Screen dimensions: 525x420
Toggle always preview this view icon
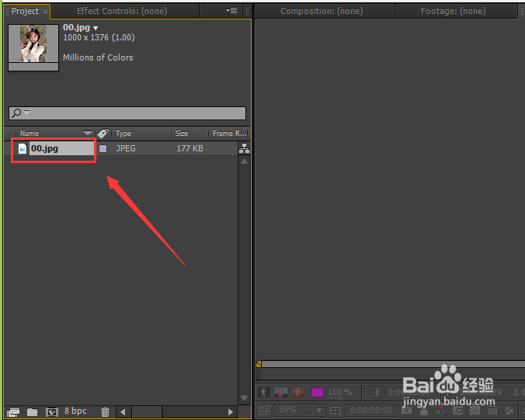click(264, 410)
